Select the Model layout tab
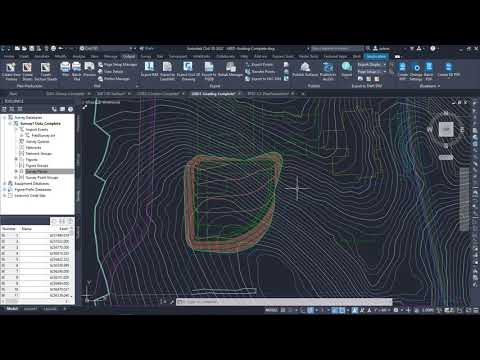480x360 pixels. (x=12, y=309)
